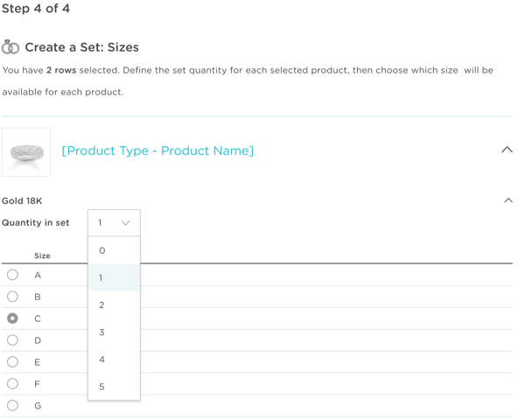
Task: Click the rings icon beside Create a Set
Action: click(x=10, y=47)
